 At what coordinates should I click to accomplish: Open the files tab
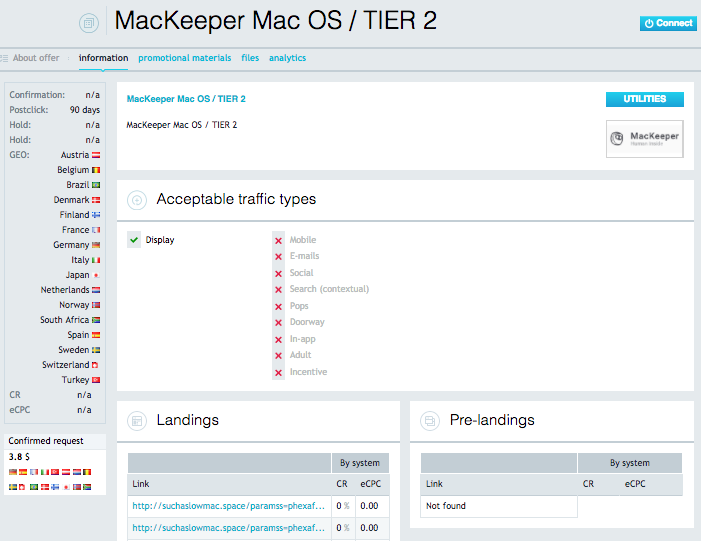(250, 58)
